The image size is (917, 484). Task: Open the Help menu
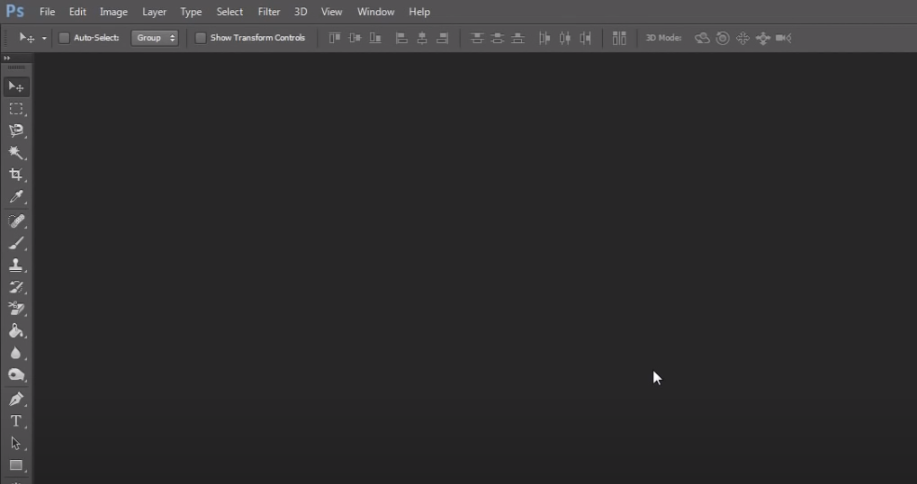coord(419,12)
